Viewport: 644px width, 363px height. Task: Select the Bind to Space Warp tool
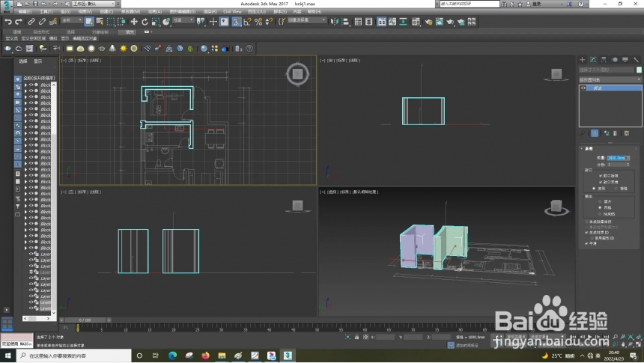pyautogui.click(x=53, y=22)
